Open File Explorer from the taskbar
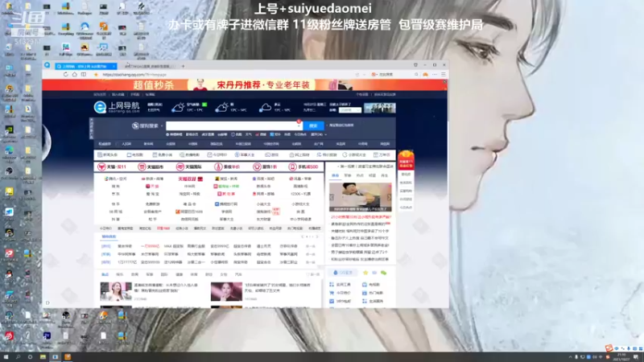This screenshot has width=644, height=362. pyautogui.click(x=43, y=357)
